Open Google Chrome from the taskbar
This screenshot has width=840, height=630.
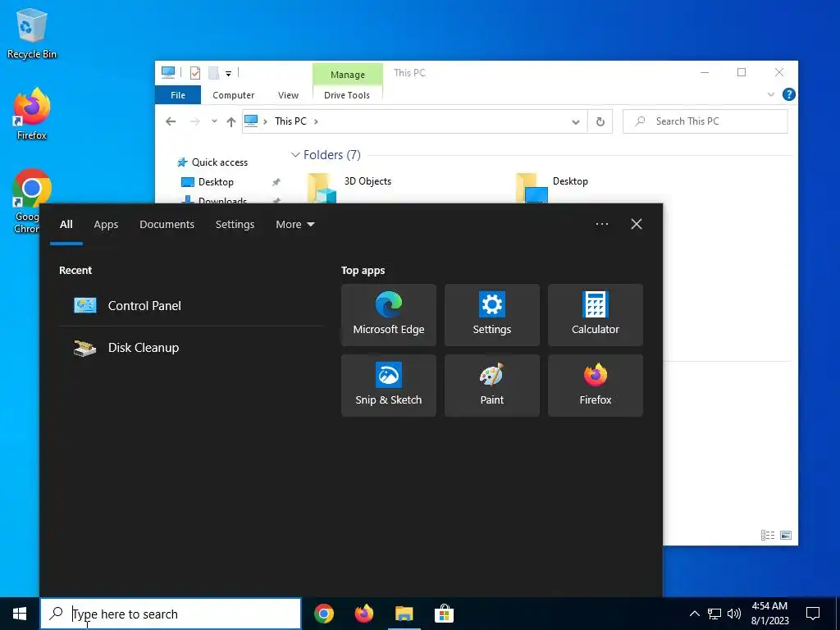pos(323,614)
